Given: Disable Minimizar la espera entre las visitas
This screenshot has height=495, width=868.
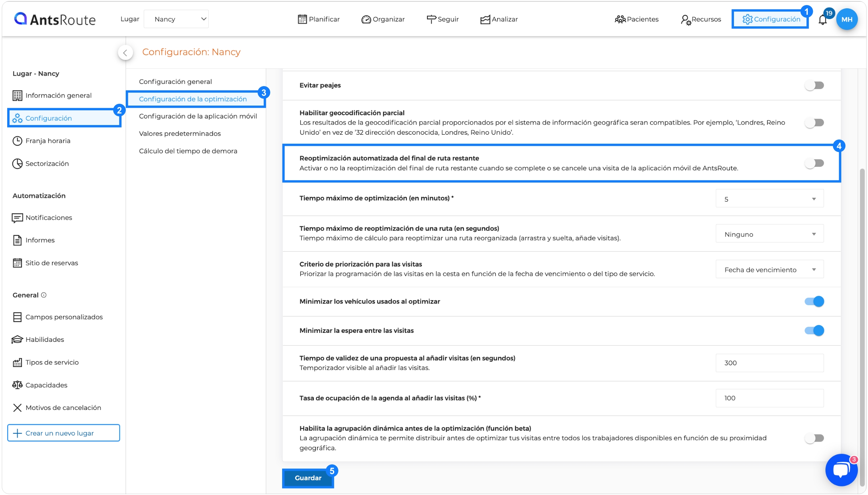Looking at the screenshot, I should click(814, 330).
